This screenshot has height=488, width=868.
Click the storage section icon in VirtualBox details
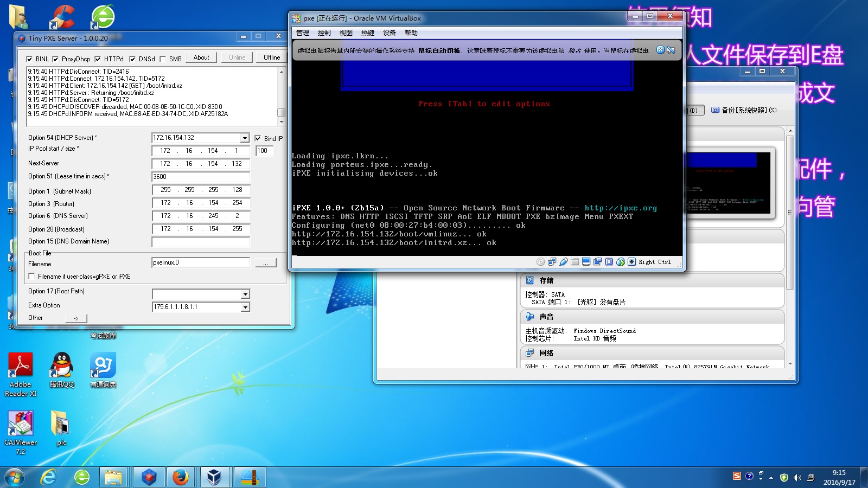point(529,280)
